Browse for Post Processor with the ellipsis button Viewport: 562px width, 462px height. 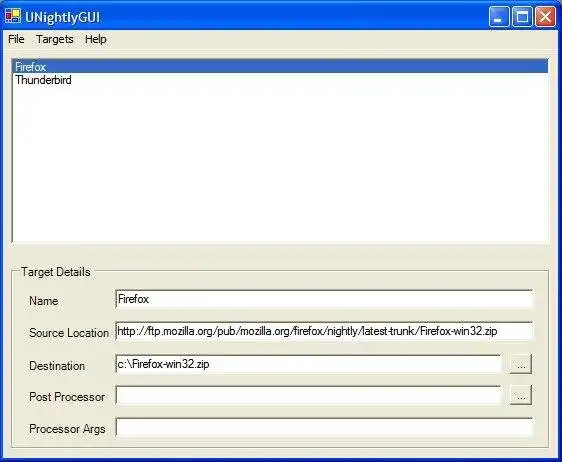click(521, 396)
